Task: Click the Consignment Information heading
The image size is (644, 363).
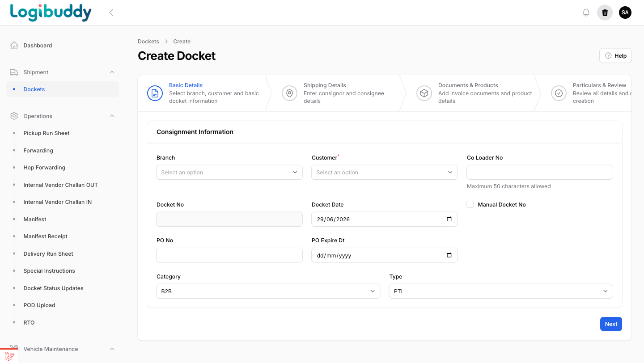Action: coord(195,132)
